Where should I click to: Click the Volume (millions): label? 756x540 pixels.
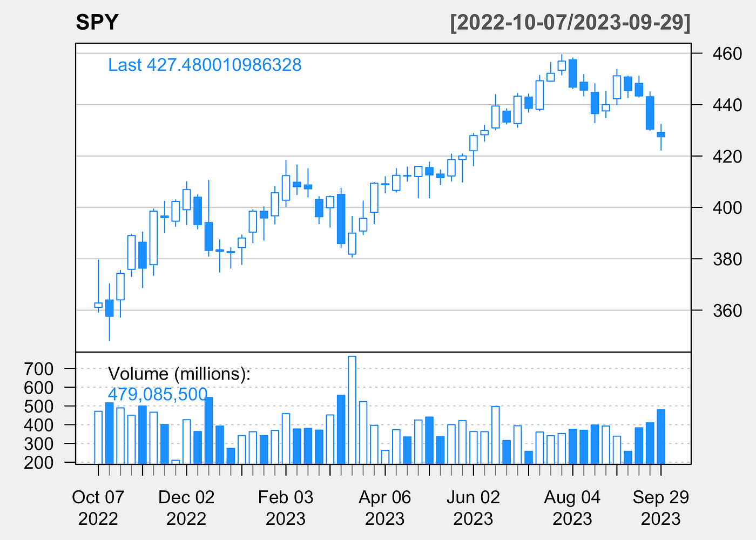coord(179,374)
